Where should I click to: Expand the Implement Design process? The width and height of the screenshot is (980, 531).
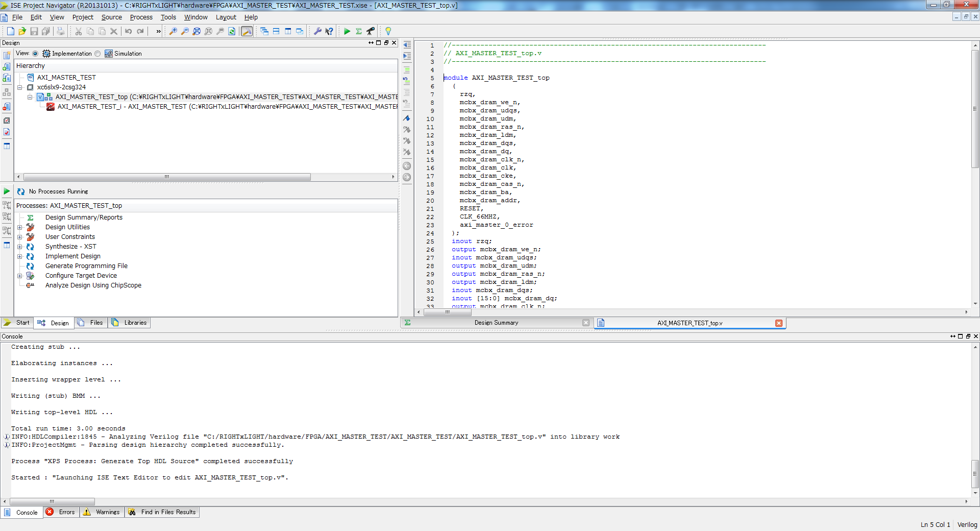[20, 256]
